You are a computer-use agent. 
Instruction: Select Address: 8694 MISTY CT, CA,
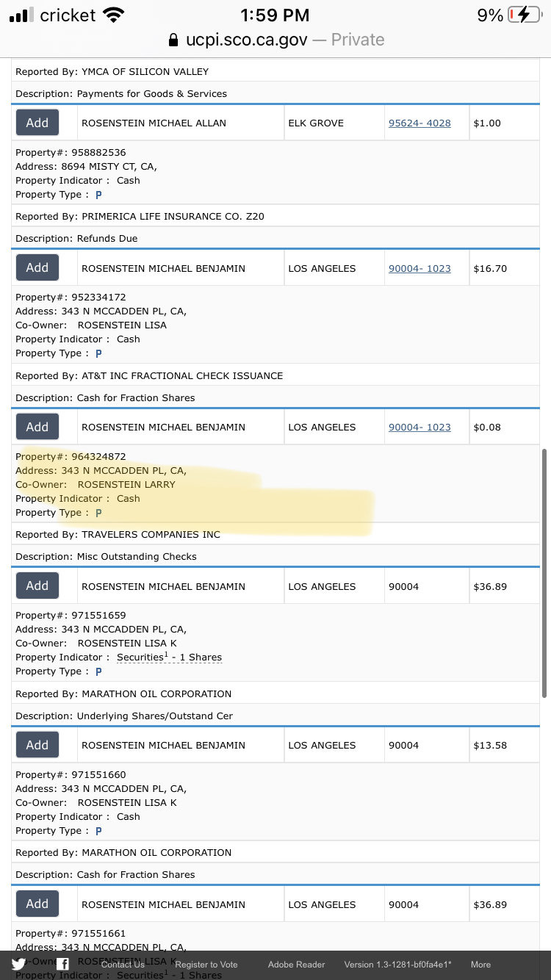86,167
